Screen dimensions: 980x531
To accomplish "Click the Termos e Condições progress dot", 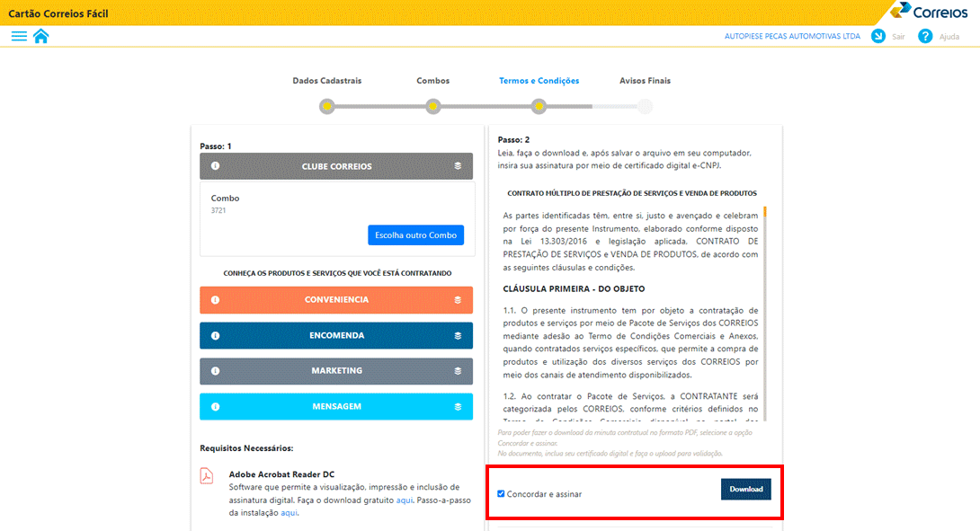I will [539, 106].
